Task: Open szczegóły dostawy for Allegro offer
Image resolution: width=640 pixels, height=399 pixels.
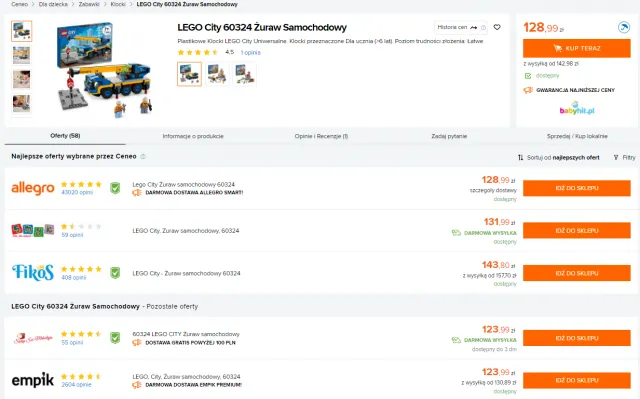Action: tap(493, 191)
